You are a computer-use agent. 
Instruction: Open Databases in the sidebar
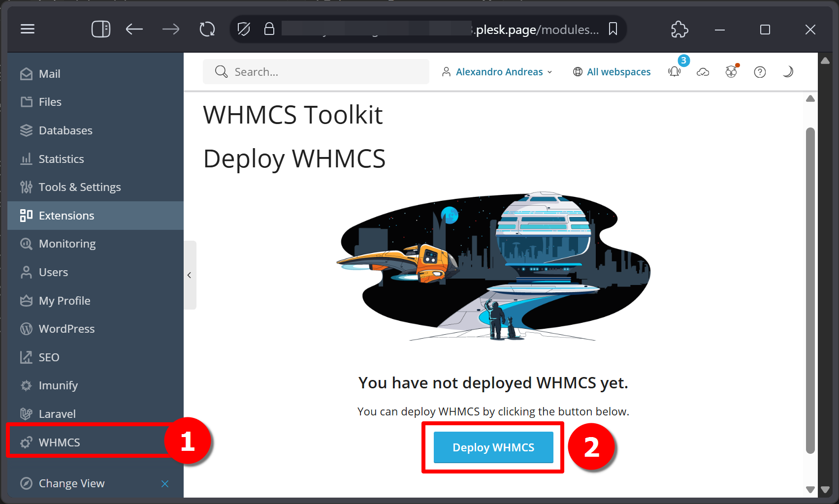(96, 130)
